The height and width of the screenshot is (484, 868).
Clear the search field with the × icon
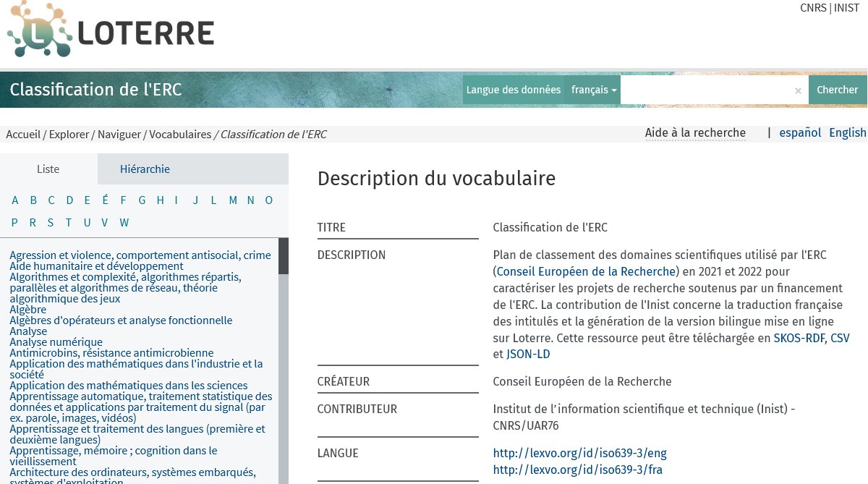coord(797,90)
